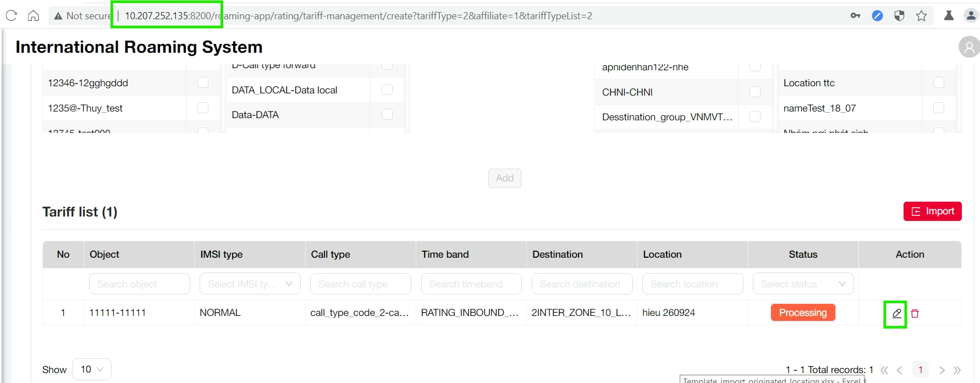Check the 12346-12gghgddd checkbox
The width and height of the screenshot is (980, 383).
(203, 82)
